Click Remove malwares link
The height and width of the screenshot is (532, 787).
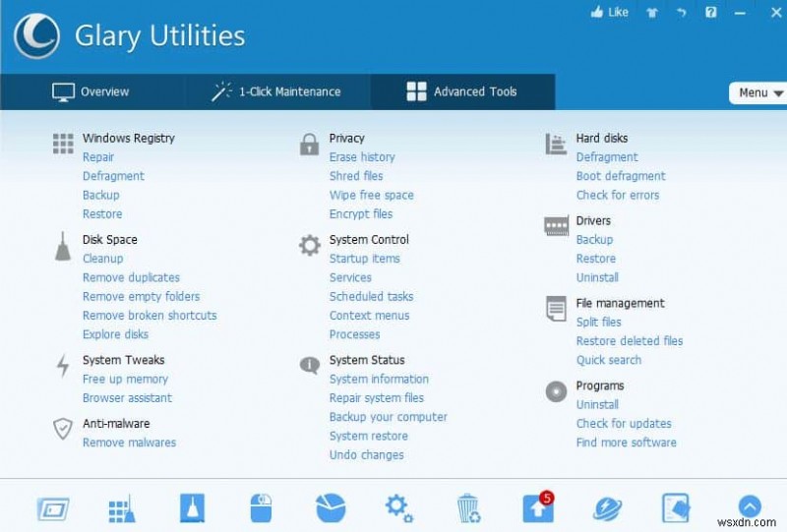pyautogui.click(x=130, y=443)
